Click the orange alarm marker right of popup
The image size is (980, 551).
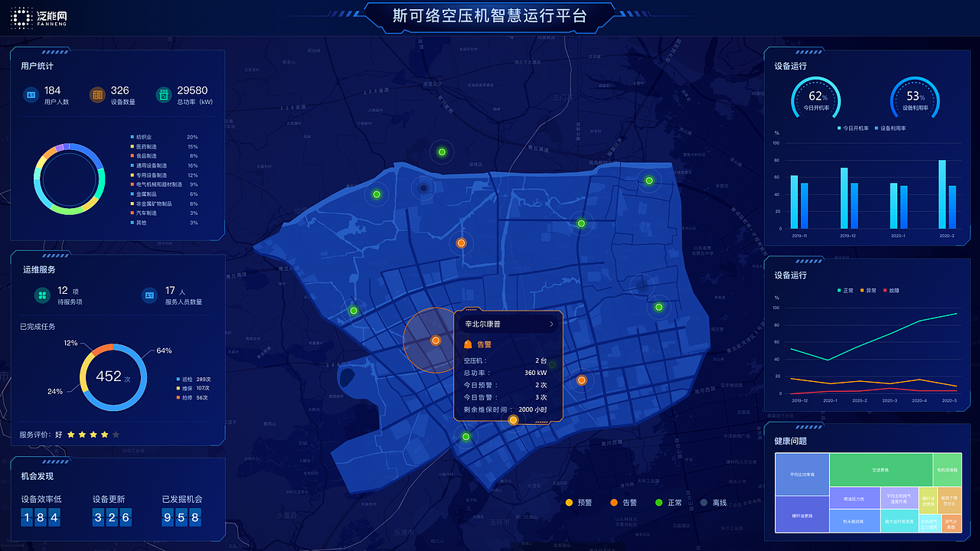(581, 380)
